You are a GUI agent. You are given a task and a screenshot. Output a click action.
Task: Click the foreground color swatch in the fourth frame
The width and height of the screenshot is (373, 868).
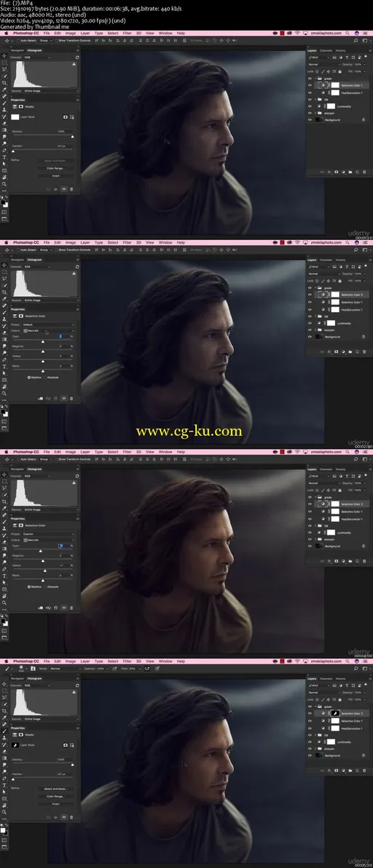coord(3,830)
